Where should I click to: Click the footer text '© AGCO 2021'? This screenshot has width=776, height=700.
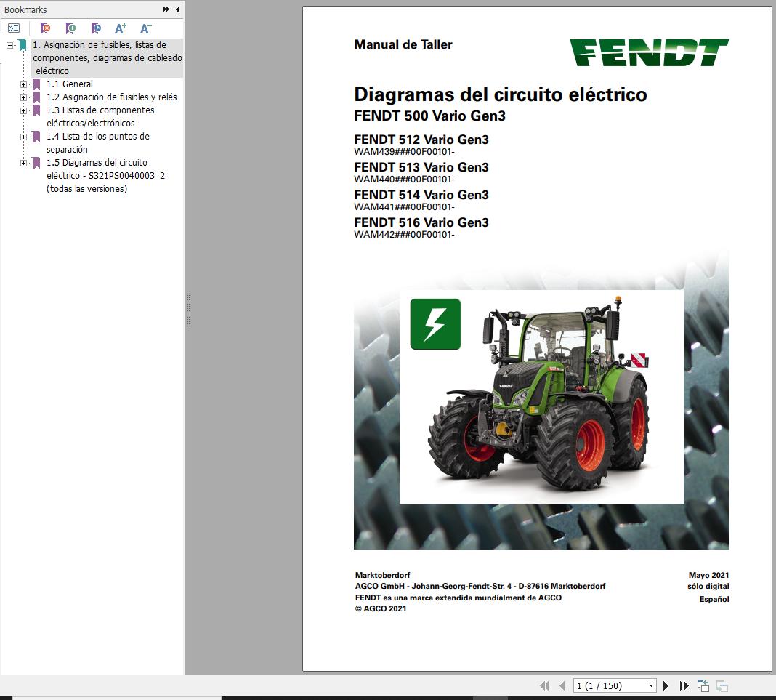click(x=381, y=608)
